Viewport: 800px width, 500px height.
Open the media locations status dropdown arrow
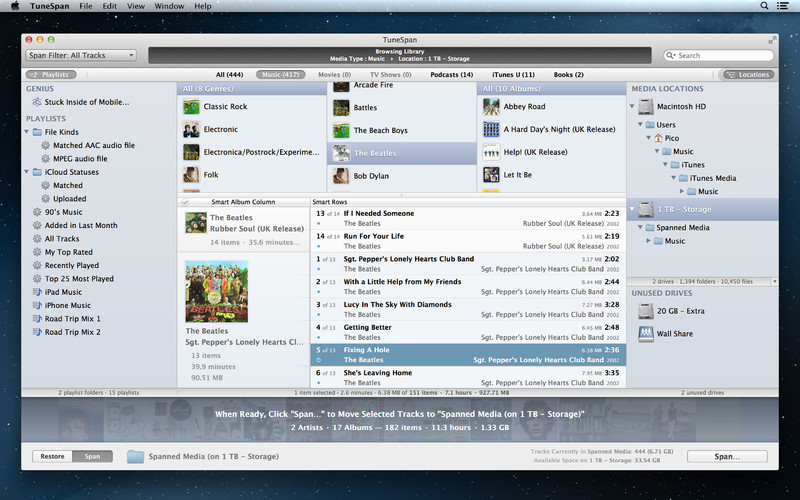coord(774,282)
